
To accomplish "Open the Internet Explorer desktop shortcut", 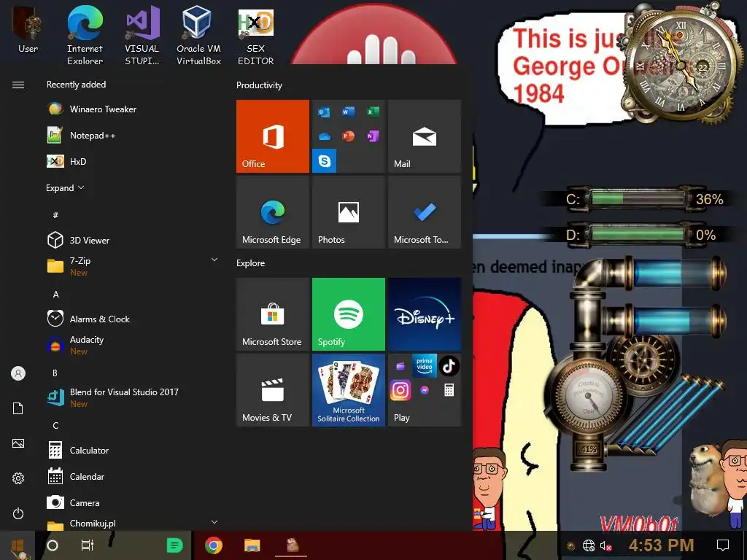I will 85,35.
